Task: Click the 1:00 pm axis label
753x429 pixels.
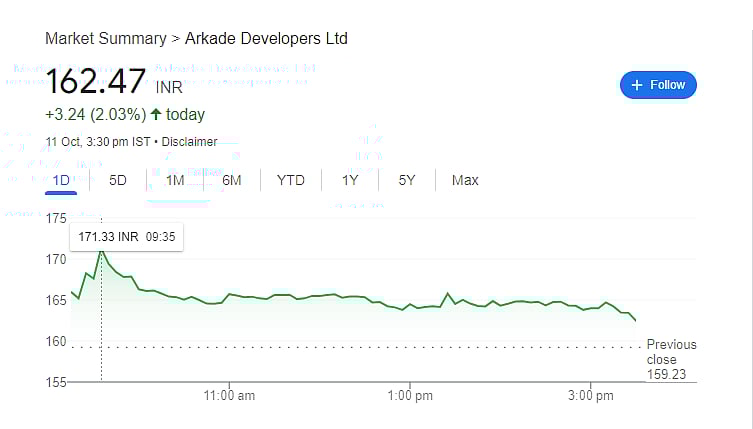Action: [x=410, y=396]
